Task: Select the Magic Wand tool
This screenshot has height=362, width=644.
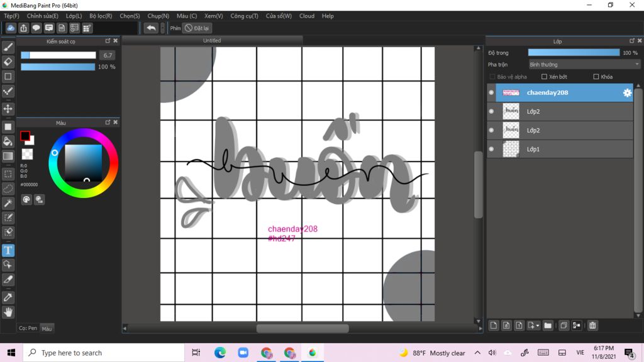Action: click(x=8, y=203)
